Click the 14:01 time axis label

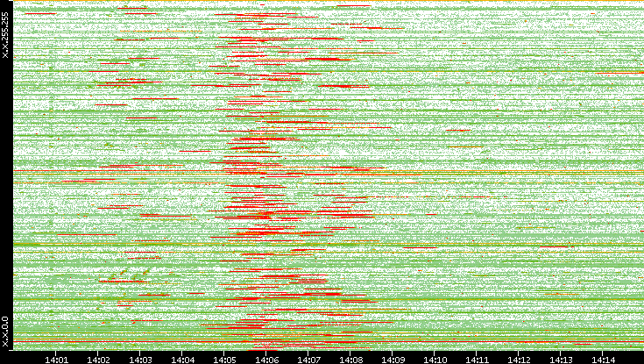coord(56,360)
